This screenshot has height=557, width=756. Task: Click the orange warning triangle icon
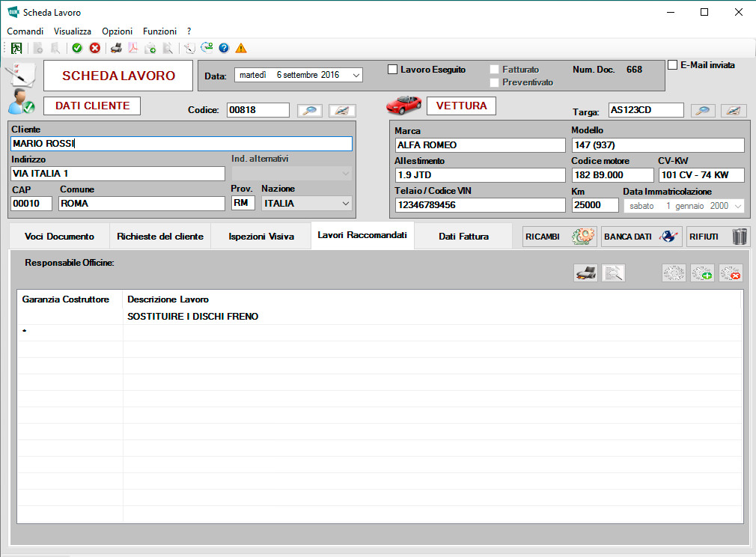click(241, 48)
